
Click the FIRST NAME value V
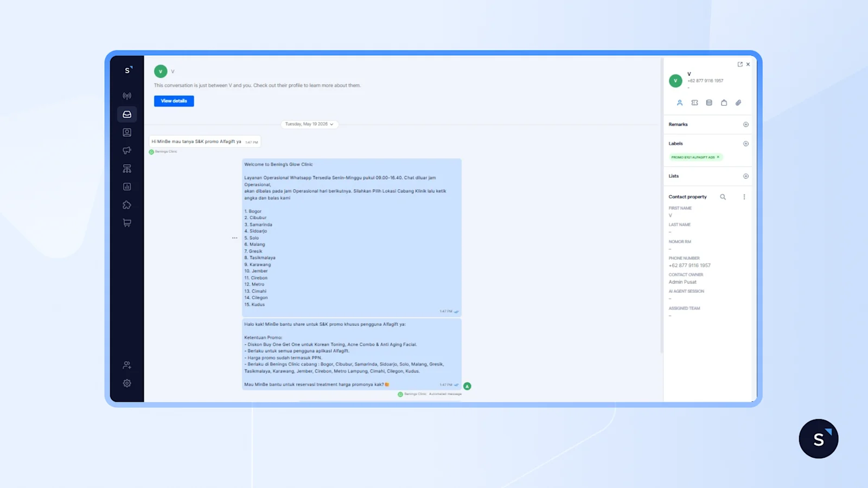(670, 216)
